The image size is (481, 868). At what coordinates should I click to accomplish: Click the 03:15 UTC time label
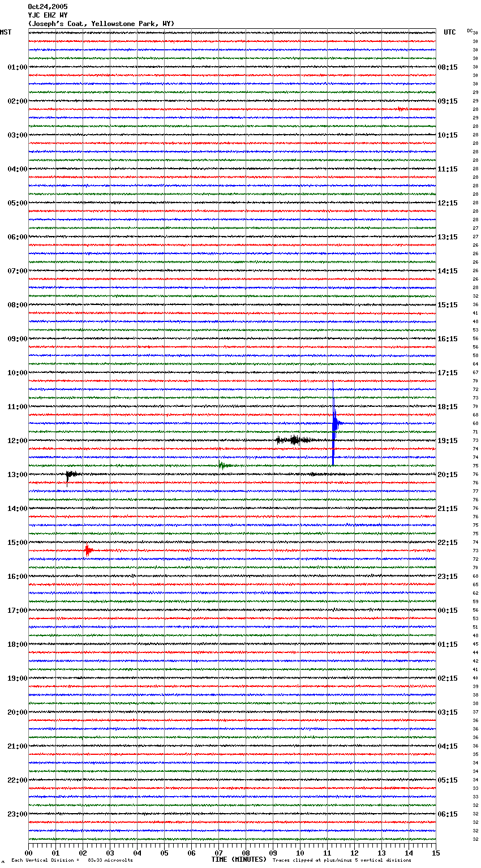pos(448,712)
